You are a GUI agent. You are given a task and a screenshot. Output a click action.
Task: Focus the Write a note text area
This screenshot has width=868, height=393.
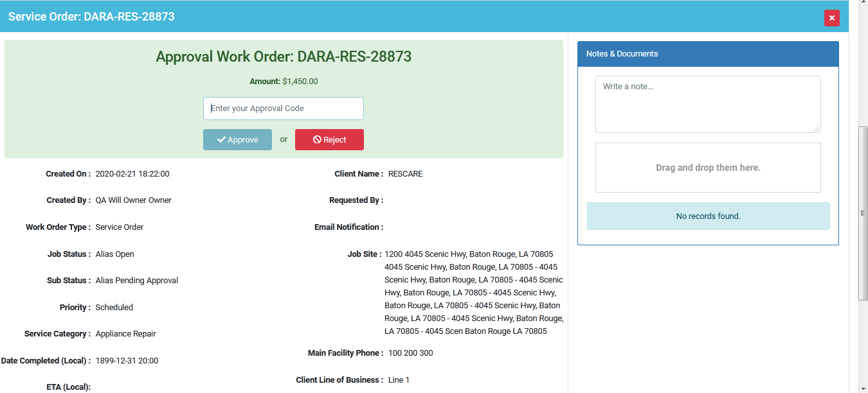click(708, 105)
